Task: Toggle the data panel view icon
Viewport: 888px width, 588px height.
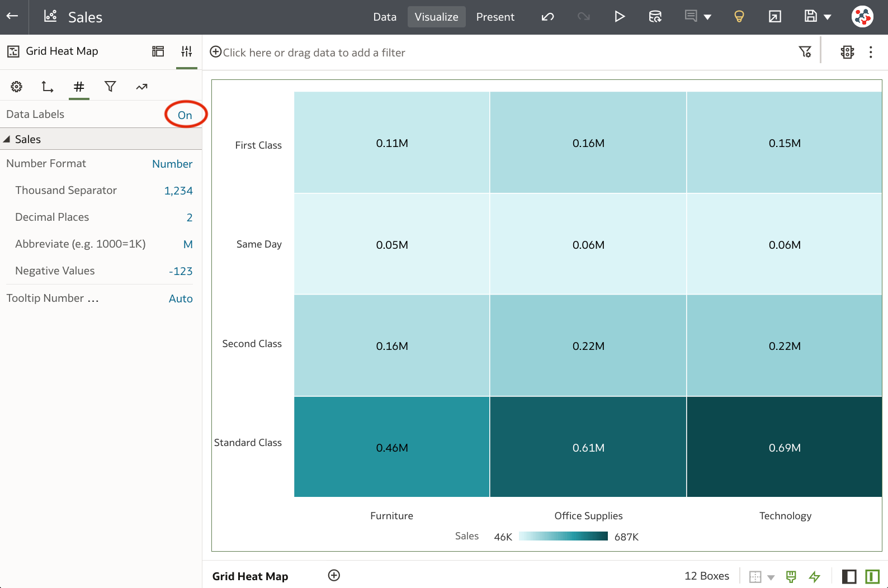Action: click(849, 576)
